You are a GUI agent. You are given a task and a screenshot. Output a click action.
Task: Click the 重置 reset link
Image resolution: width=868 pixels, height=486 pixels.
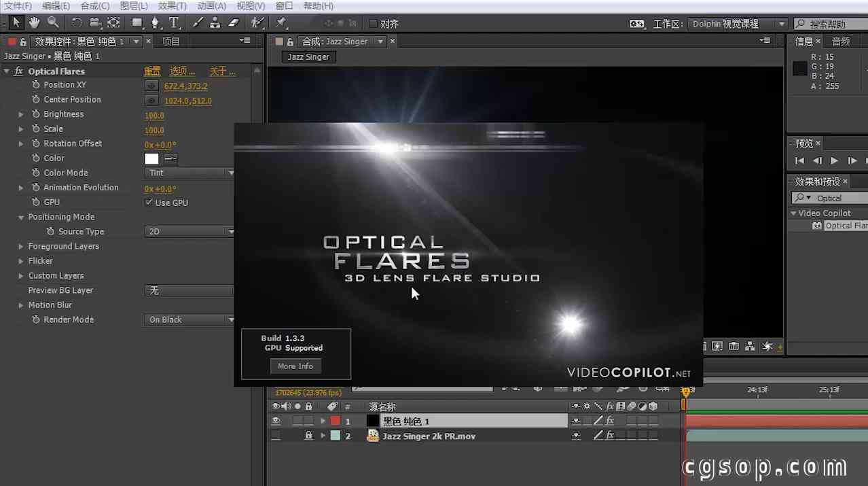tap(152, 71)
